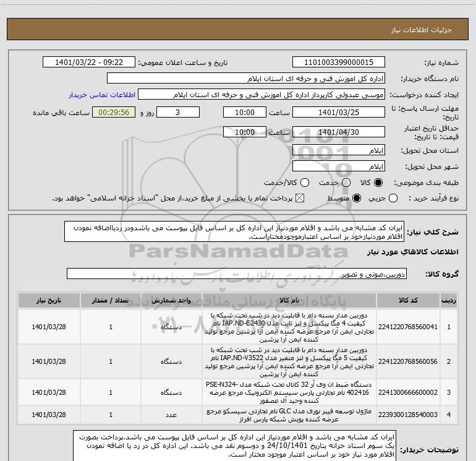Click the response deadline date 1401/03/25
The image size is (476, 461).
tap(339, 113)
